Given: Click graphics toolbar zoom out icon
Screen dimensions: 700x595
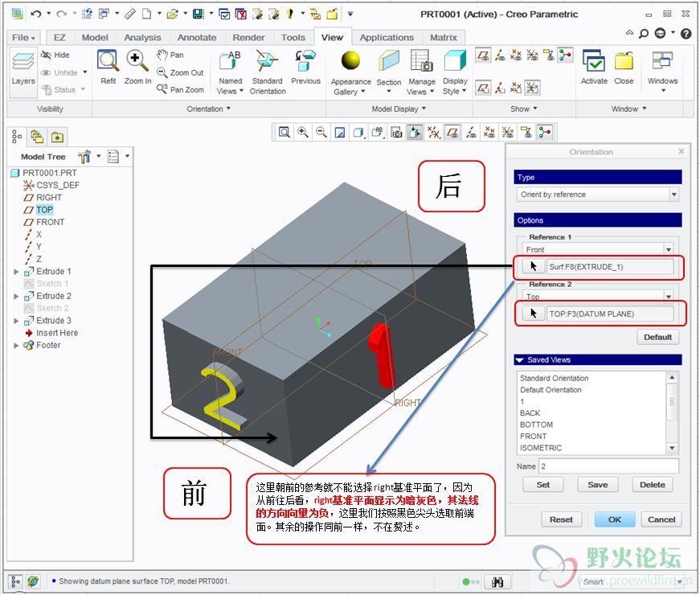Looking at the screenshot, I should point(321,132).
